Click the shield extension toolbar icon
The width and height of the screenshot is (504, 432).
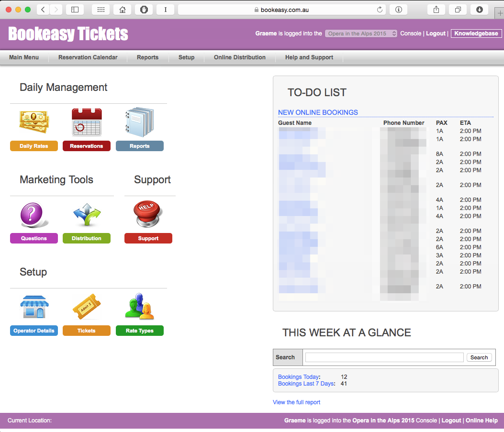[144, 10]
